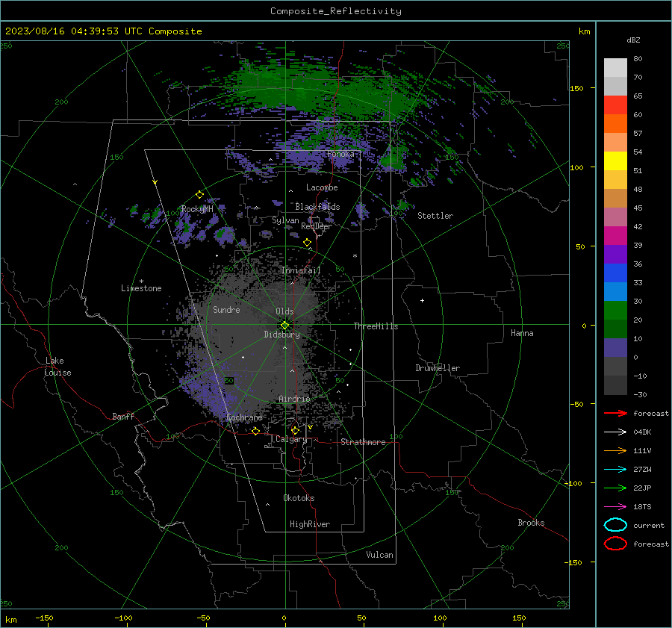
Task: Click the Limestone label
Action: click(141, 288)
